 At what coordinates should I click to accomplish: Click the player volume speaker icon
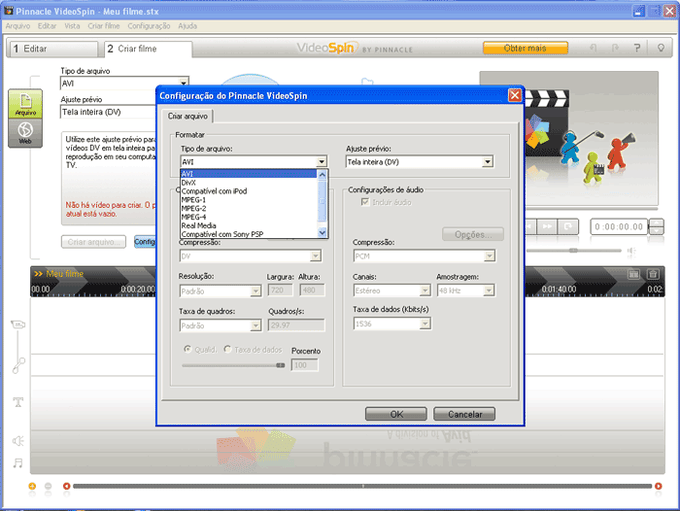click(631, 251)
